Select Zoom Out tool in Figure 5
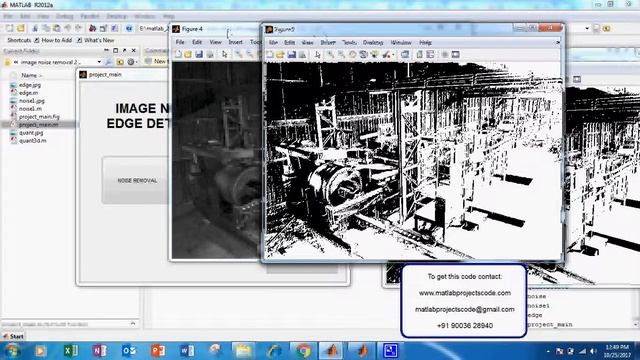The height and width of the screenshot is (360, 640). [x=341, y=54]
